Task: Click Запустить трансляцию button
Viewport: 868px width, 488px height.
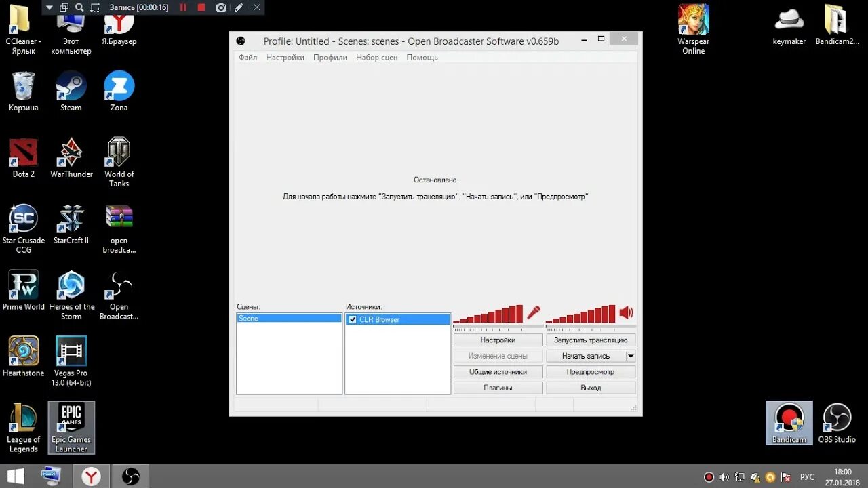Action: (591, 340)
